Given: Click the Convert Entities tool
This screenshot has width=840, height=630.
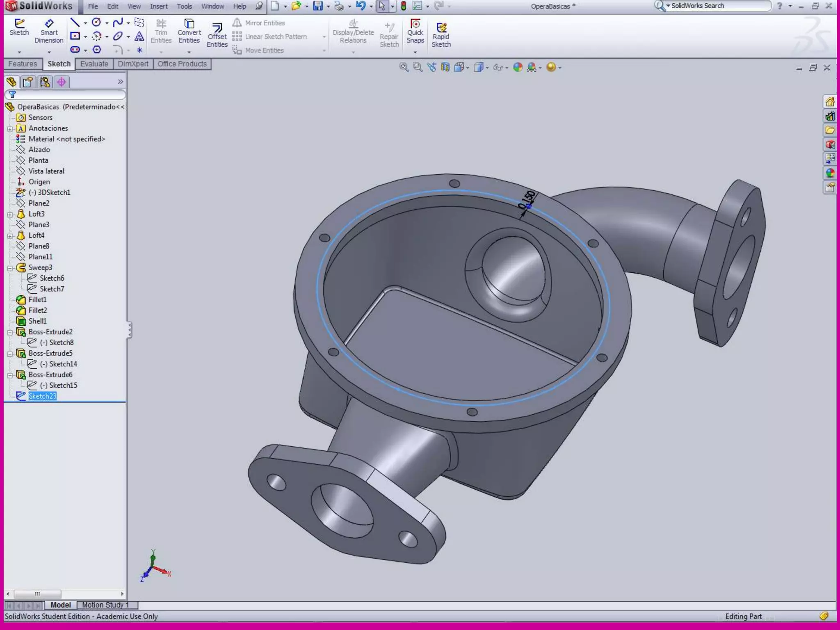Looking at the screenshot, I should coord(189,31).
